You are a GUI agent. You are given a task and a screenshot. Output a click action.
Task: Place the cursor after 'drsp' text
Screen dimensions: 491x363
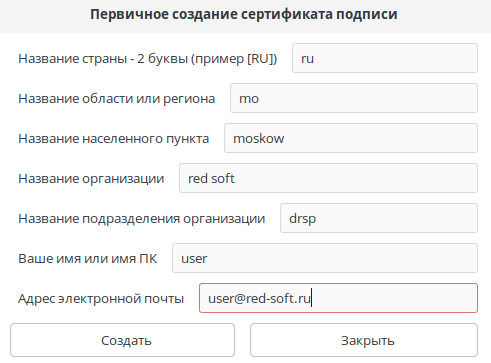pyautogui.click(x=317, y=218)
